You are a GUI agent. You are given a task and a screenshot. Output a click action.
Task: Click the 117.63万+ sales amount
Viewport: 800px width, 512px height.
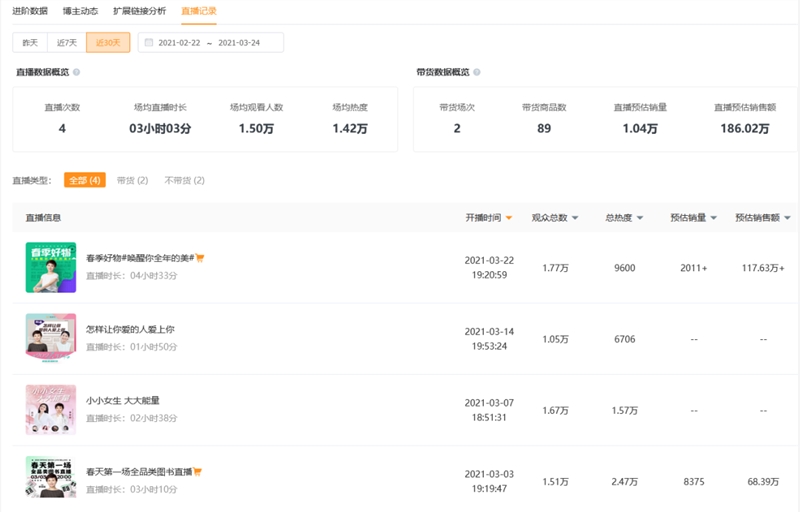(x=763, y=268)
